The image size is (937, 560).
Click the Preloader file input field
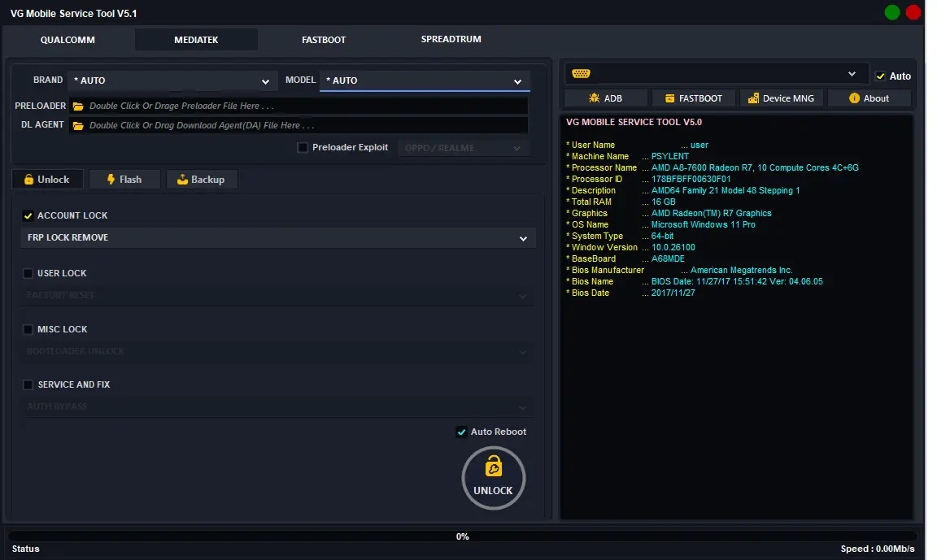click(299, 106)
